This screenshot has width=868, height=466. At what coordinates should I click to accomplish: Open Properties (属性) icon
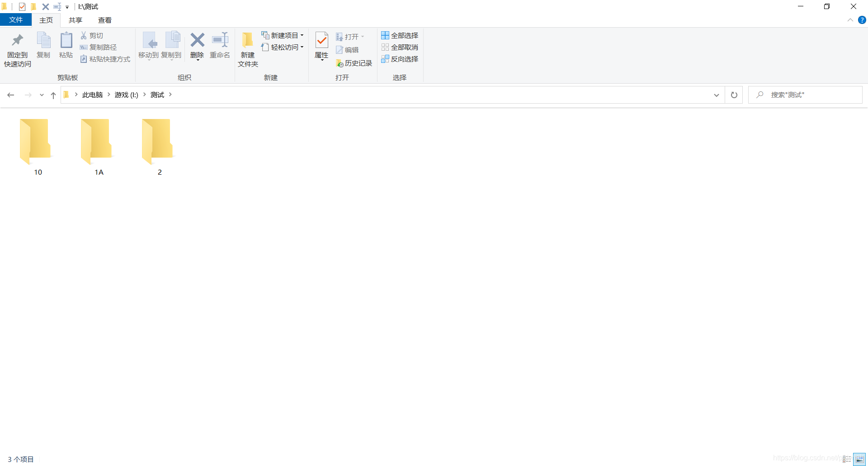[321, 45]
